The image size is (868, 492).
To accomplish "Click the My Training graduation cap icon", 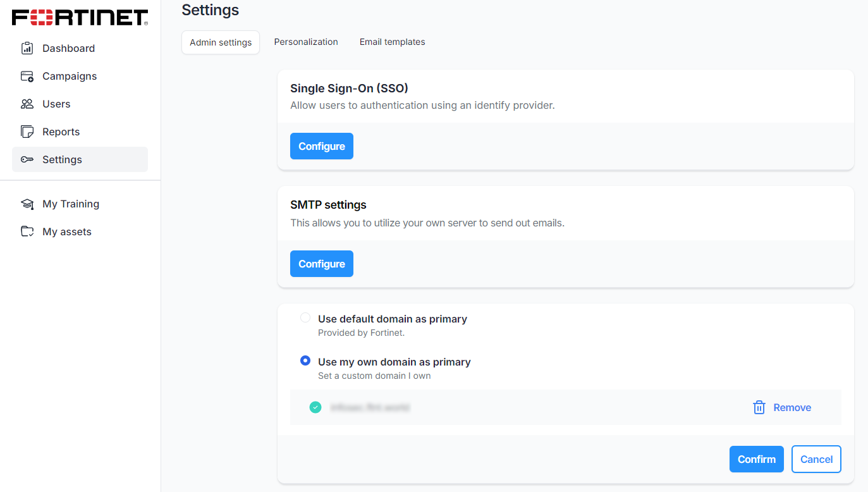I will pyautogui.click(x=27, y=204).
